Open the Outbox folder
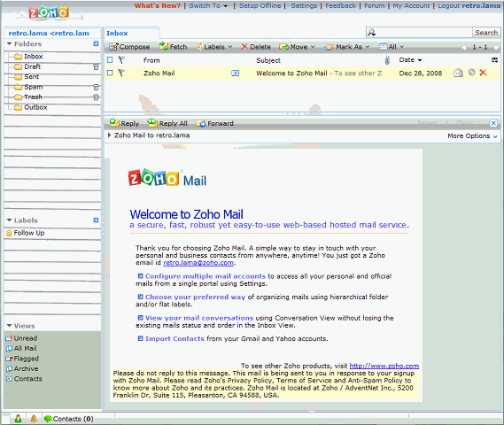 pyautogui.click(x=31, y=107)
